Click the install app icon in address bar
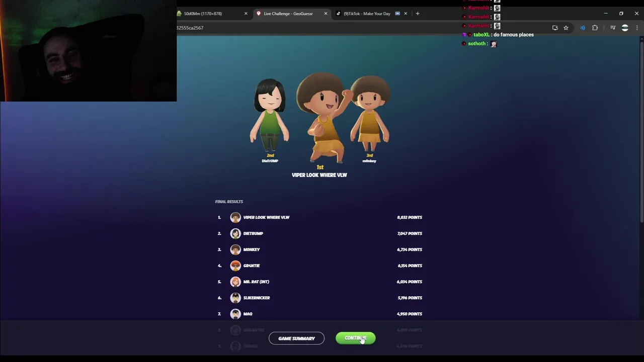Viewport: 644px width, 362px height. 555,28
